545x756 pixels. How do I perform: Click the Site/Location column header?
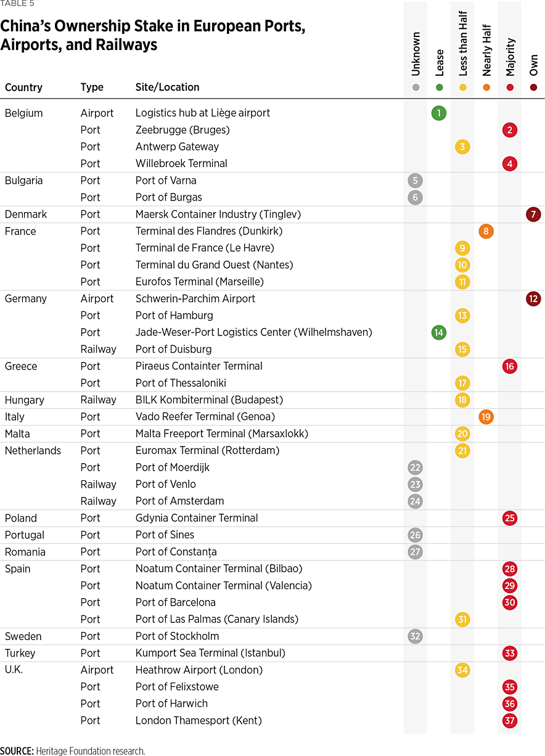point(167,88)
